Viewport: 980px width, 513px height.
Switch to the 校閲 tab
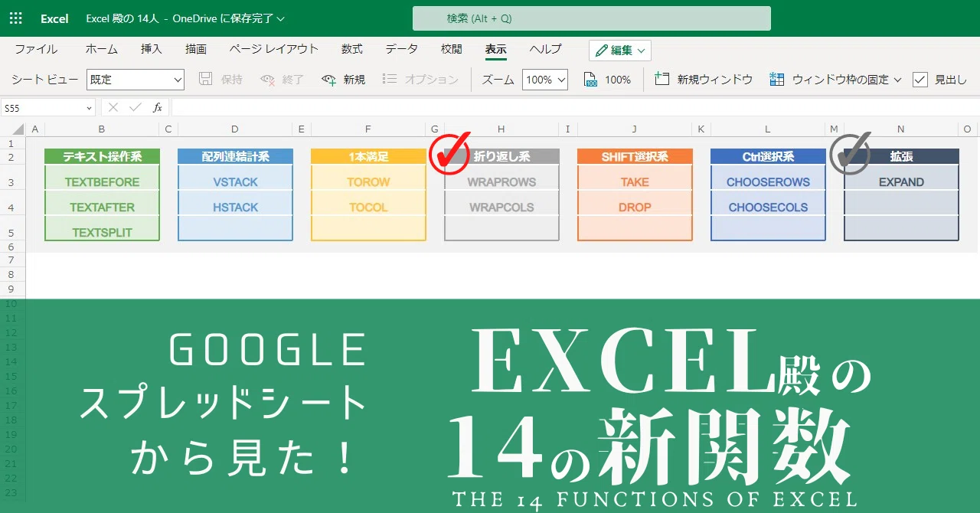[x=452, y=49]
